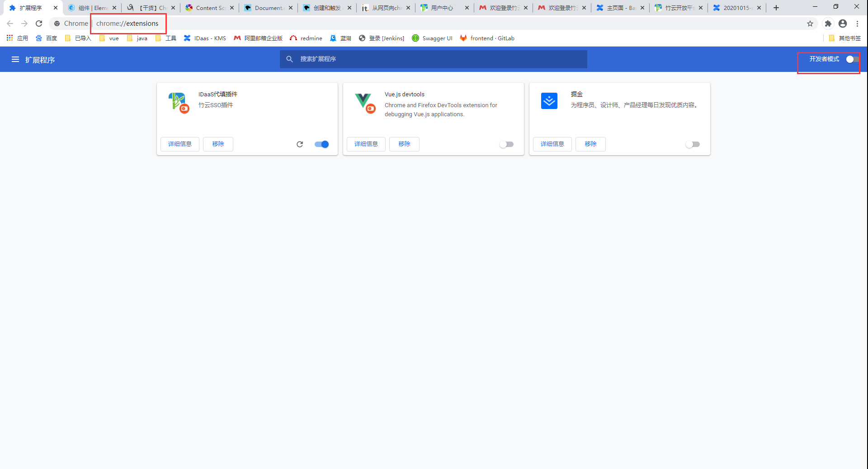Close the 用户中心 tab
The height and width of the screenshot is (469, 868).
[x=467, y=8]
